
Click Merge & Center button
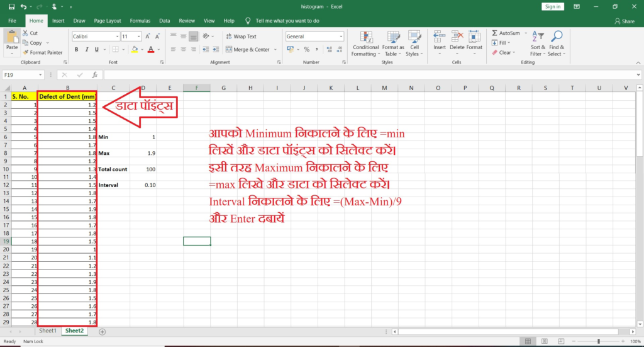[248, 50]
